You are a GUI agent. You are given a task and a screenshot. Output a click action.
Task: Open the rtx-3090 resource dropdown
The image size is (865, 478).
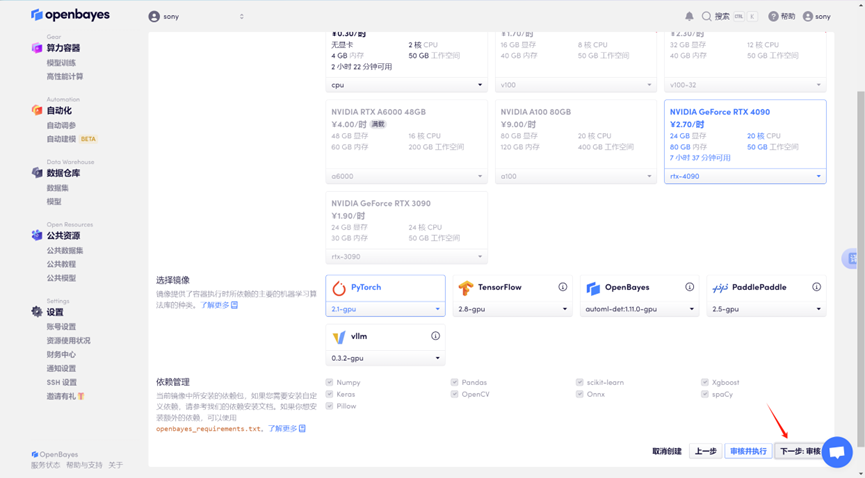click(x=407, y=257)
